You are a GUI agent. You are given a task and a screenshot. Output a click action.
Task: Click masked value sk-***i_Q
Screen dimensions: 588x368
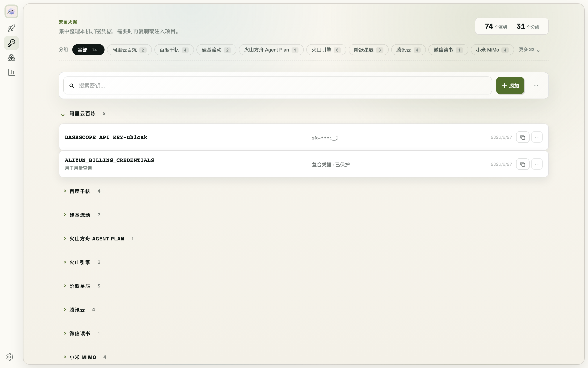[325, 138]
